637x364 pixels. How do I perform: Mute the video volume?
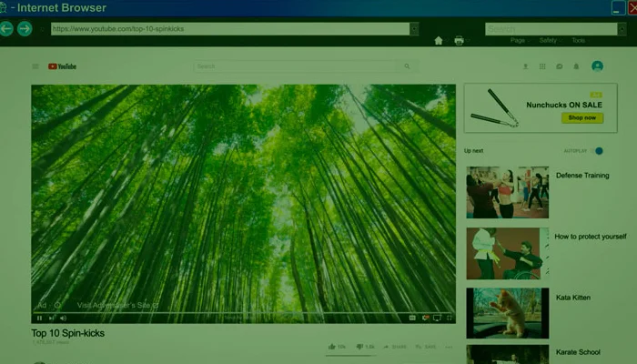tap(63, 318)
